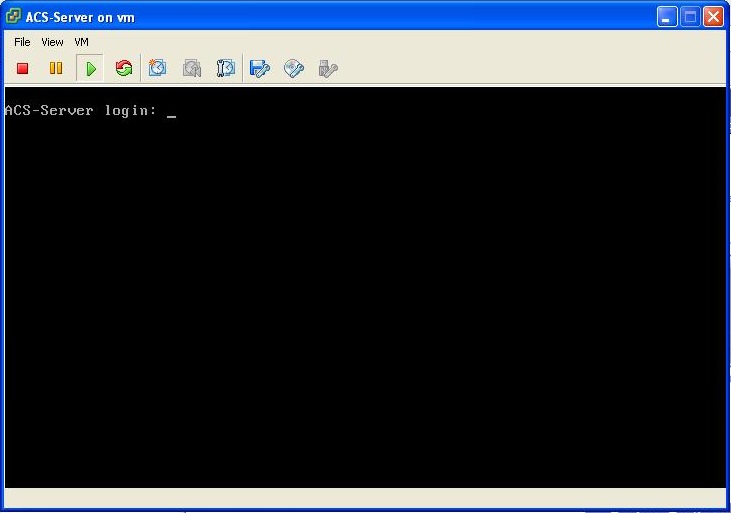Viewport: 731px width, 513px height.
Task: Take a snapshot of the VM
Action: (157, 68)
